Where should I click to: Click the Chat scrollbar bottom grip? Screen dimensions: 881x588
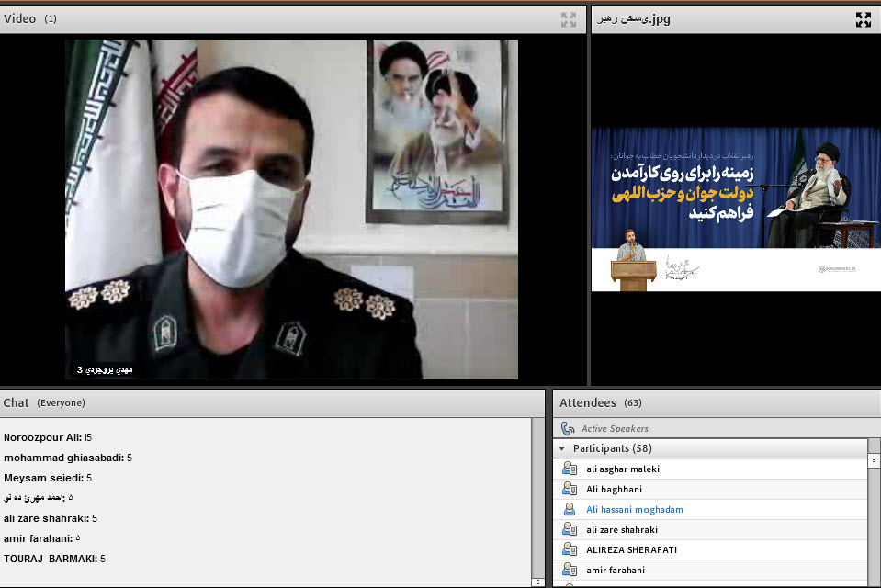click(x=537, y=582)
